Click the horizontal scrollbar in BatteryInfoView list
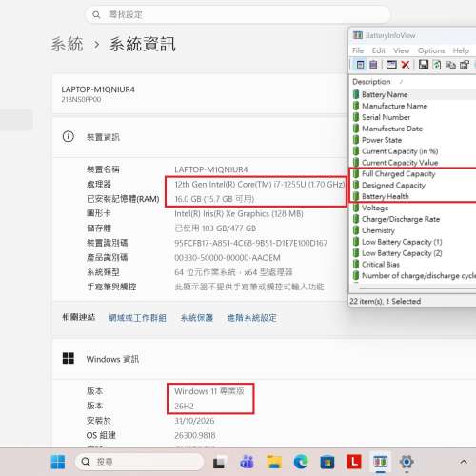Viewport: 476px width, 476px height. click(x=417, y=288)
